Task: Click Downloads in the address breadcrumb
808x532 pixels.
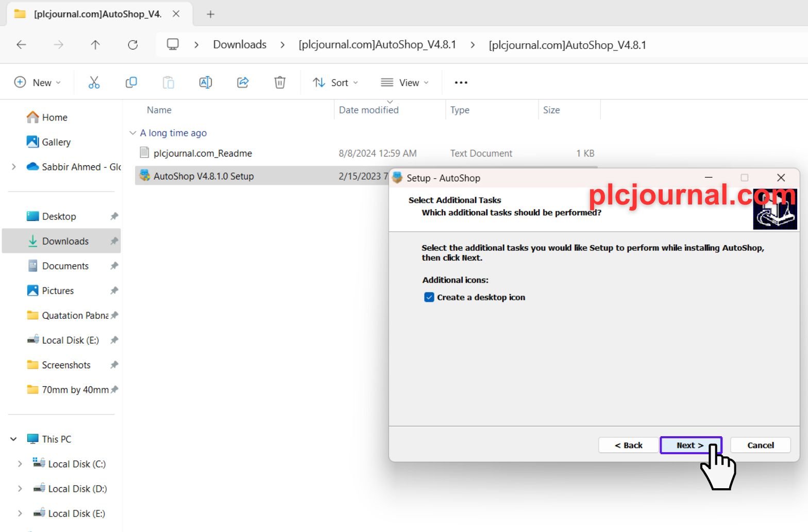Action: 240,45
